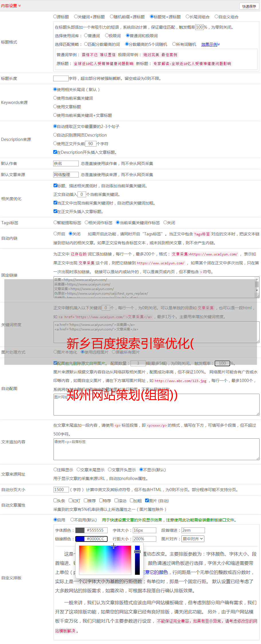This screenshot has height=644, width=261.
Task: Click the 关键词密度 keyword textarea
Action: pyautogui.click(x=157, y=332)
